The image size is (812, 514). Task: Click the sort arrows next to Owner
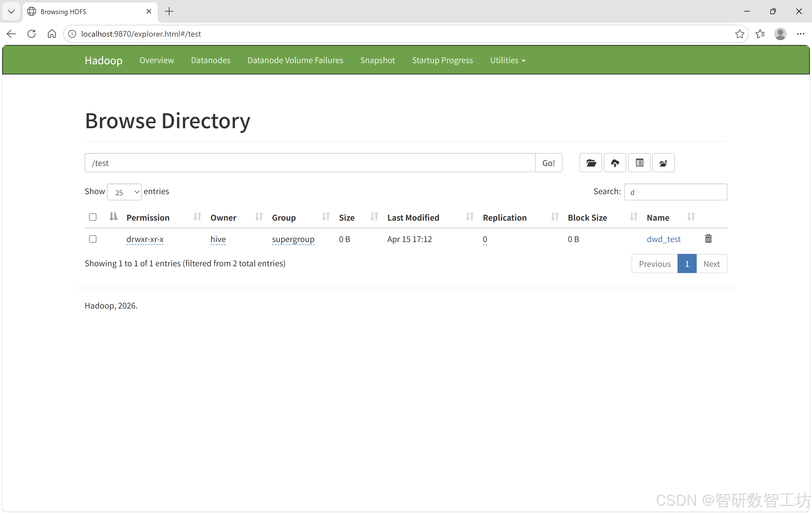point(259,217)
